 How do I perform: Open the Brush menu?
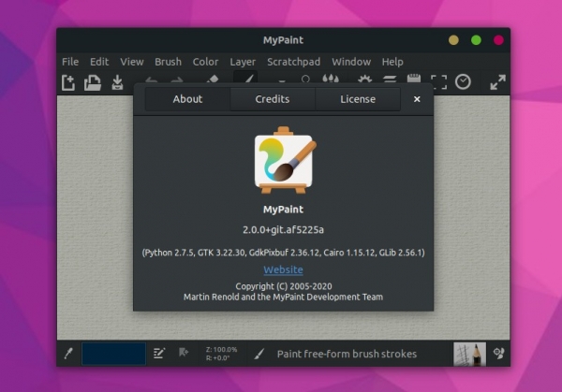click(168, 62)
